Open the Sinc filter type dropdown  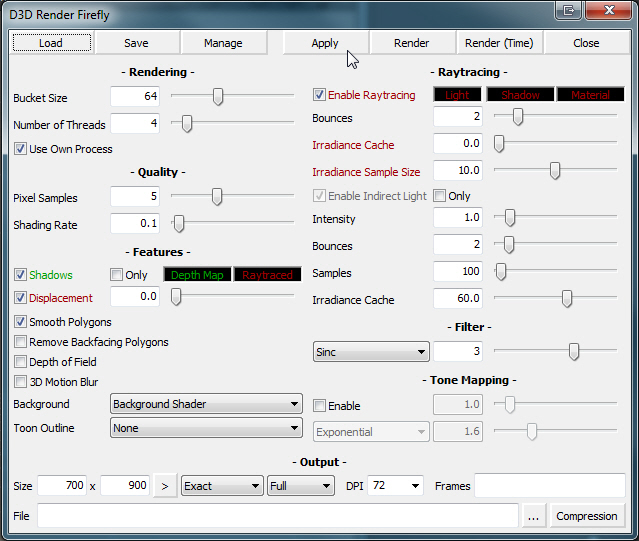[371, 352]
